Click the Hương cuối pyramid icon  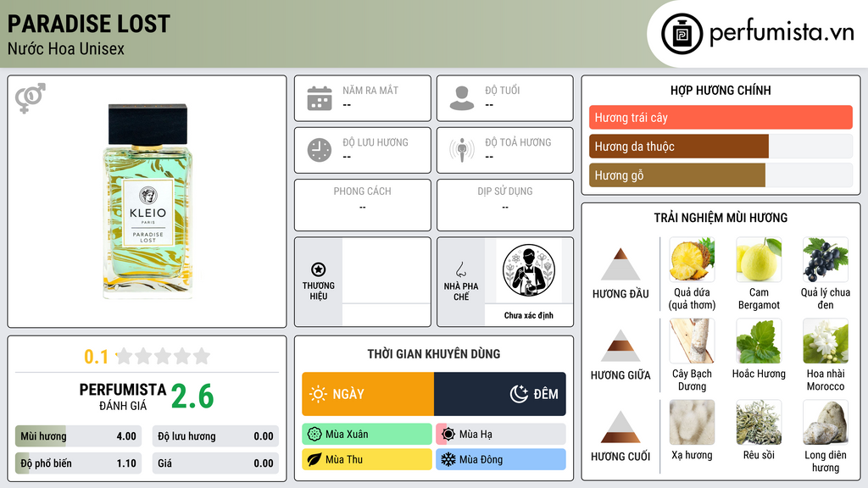pos(620,427)
